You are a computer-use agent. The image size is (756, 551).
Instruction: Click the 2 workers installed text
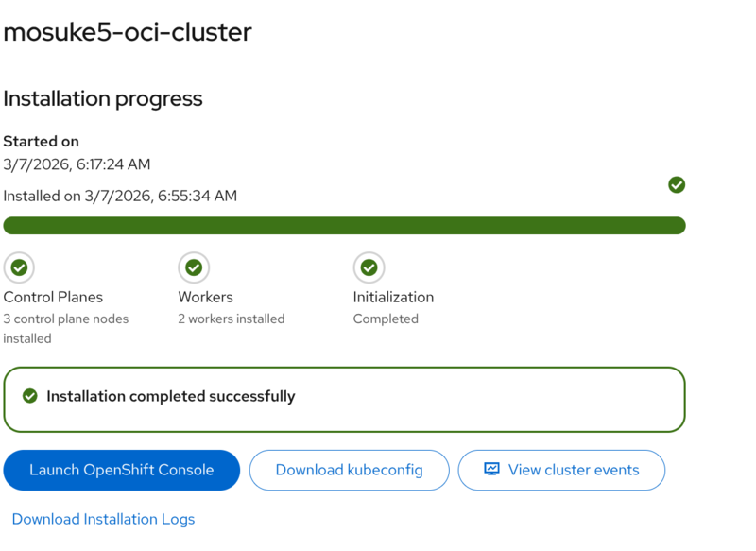click(x=231, y=319)
